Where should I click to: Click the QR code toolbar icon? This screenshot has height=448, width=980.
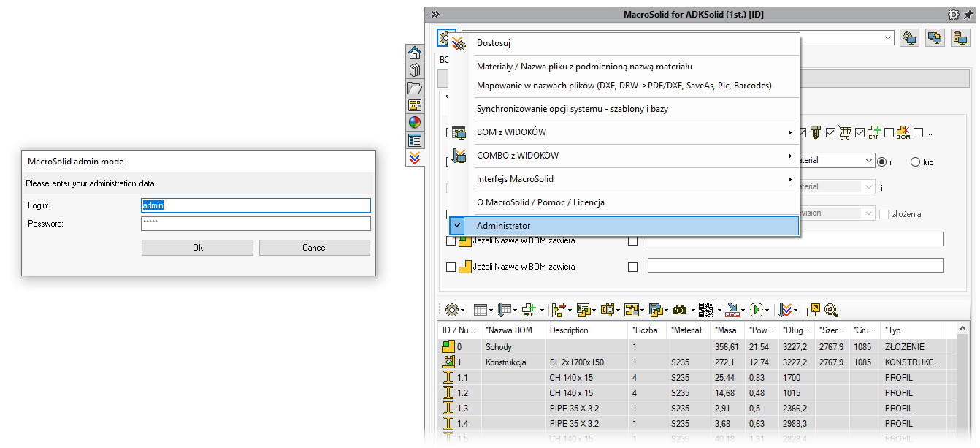(x=705, y=310)
